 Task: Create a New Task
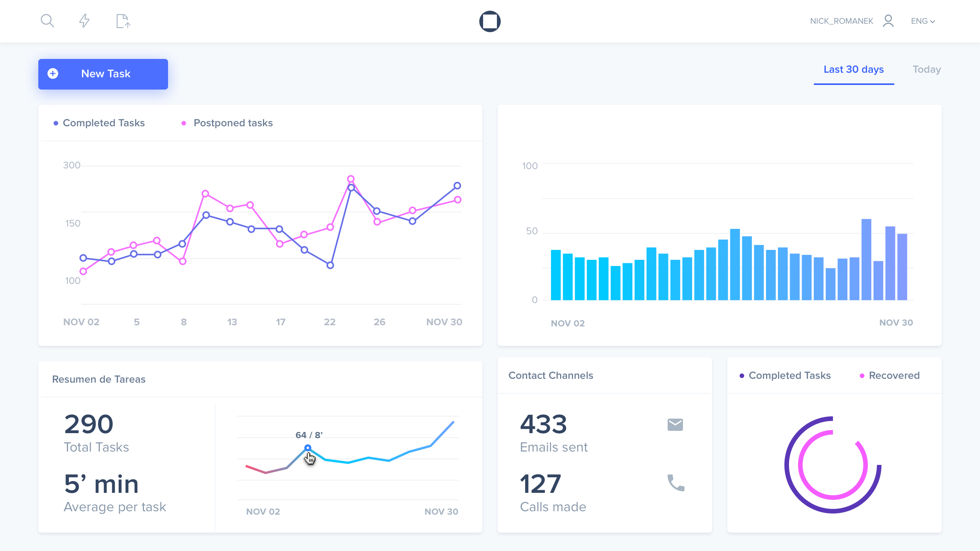pyautogui.click(x=103, y=74)
